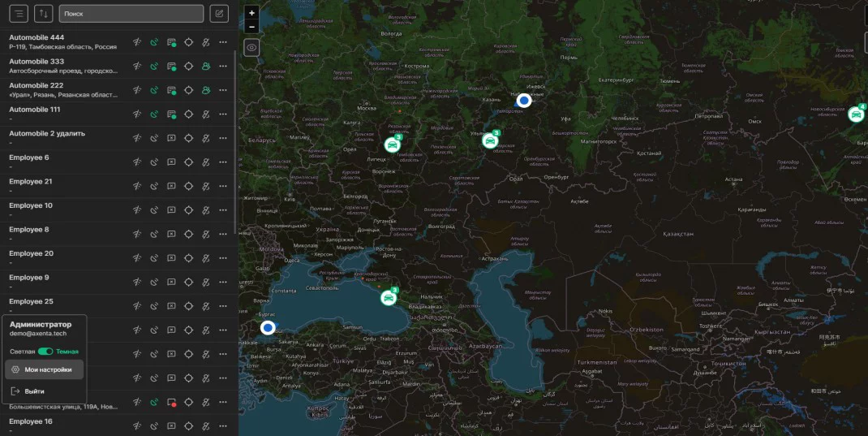
Task: Click the blue location marker near Бургас
Action: pos(268,328)
